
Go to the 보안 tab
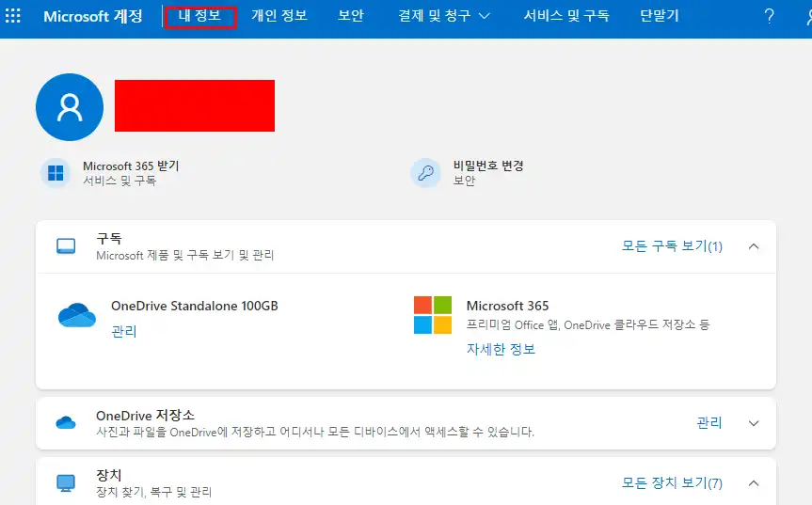point(351,16)
